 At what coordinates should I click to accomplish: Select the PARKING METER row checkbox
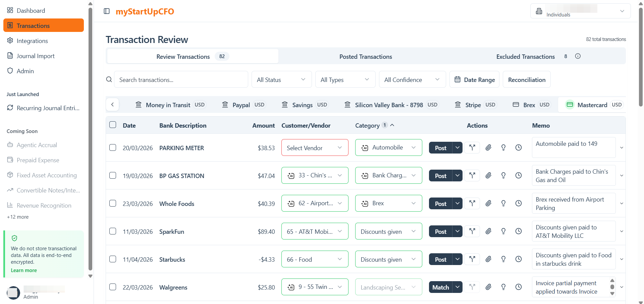(113, 147)
